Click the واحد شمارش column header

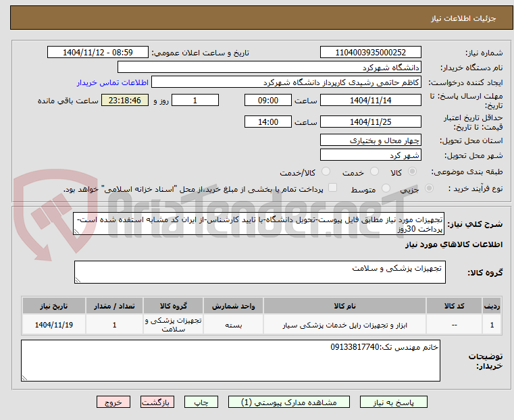click(233, 306)
